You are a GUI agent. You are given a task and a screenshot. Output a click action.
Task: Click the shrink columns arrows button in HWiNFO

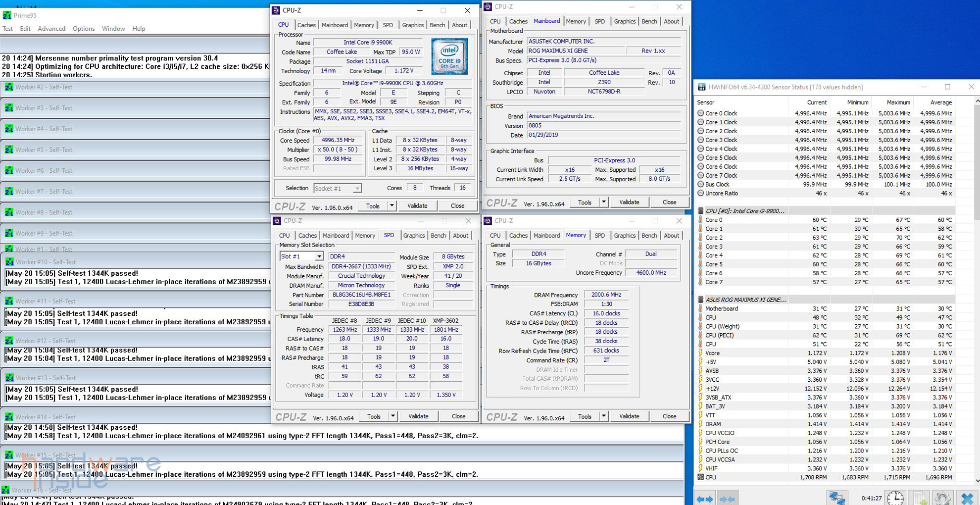coord(727,498)
